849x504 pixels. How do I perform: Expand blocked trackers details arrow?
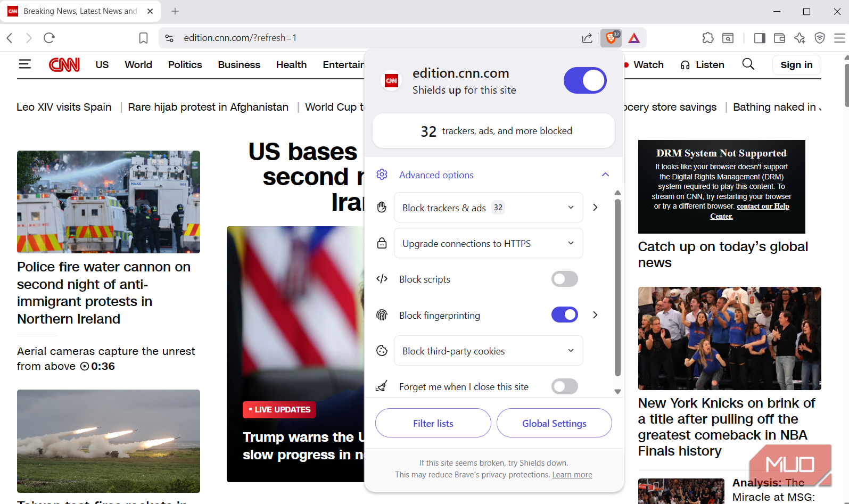coord(595,208)
